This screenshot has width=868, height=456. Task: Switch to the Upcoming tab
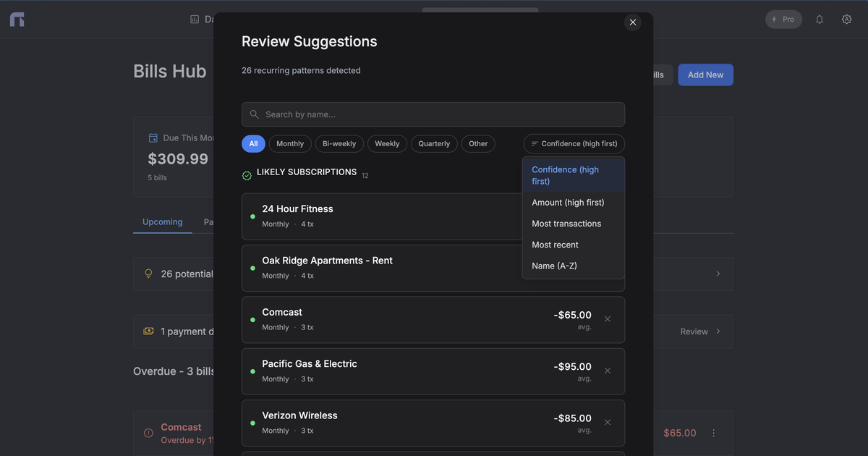point(161,221)
